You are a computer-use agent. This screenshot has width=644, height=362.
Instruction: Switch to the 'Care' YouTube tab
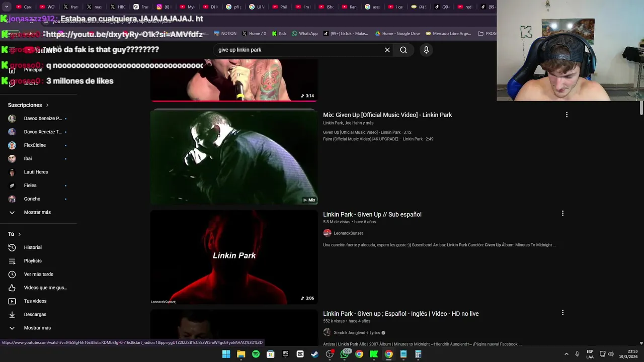click(24, 7)
